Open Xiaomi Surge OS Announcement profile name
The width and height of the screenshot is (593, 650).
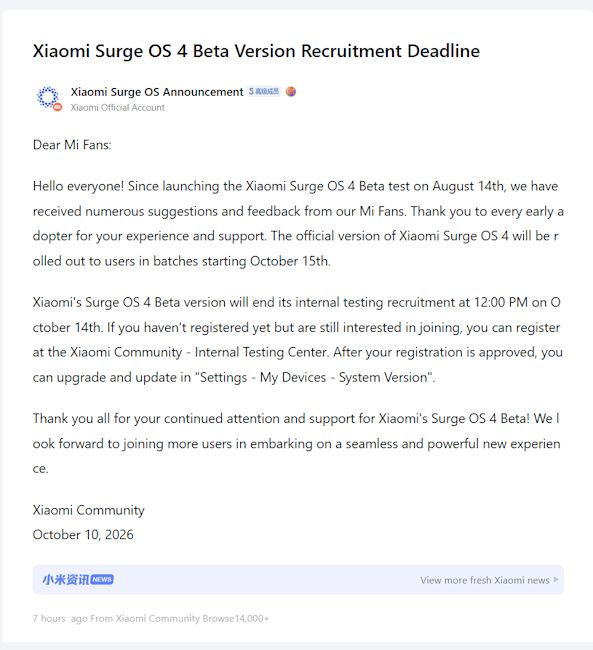coord(157,92)
